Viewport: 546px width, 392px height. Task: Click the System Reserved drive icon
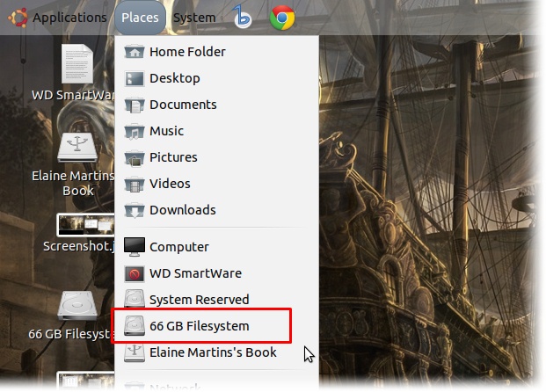(x=135, y=298)
